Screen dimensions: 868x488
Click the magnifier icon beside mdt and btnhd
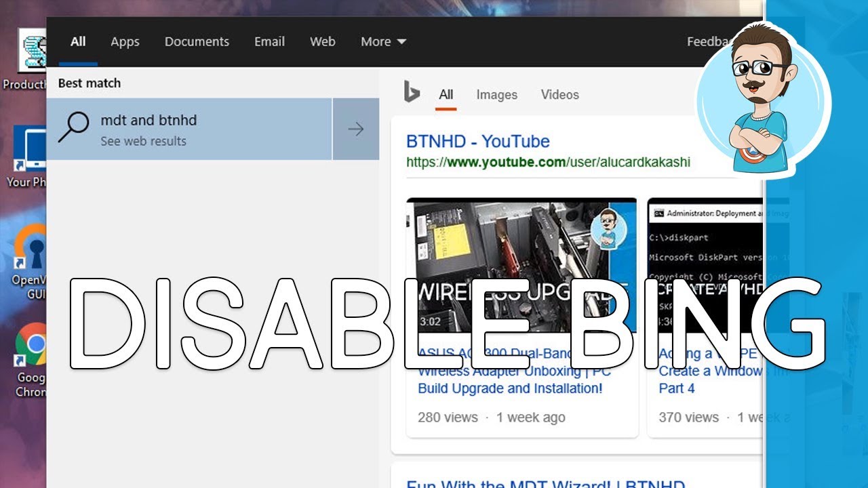click(x=73, y=127)
